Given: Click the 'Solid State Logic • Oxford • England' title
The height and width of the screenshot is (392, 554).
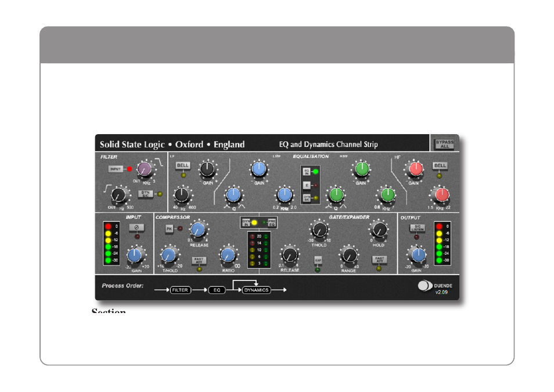Looking at the screenshot, I should [172, 144].
